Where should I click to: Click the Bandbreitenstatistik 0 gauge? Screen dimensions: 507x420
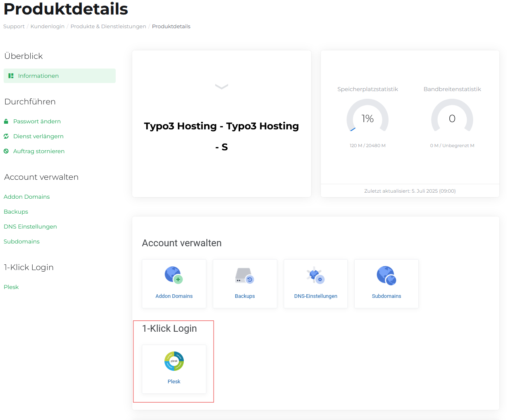(x=452, y=116)
